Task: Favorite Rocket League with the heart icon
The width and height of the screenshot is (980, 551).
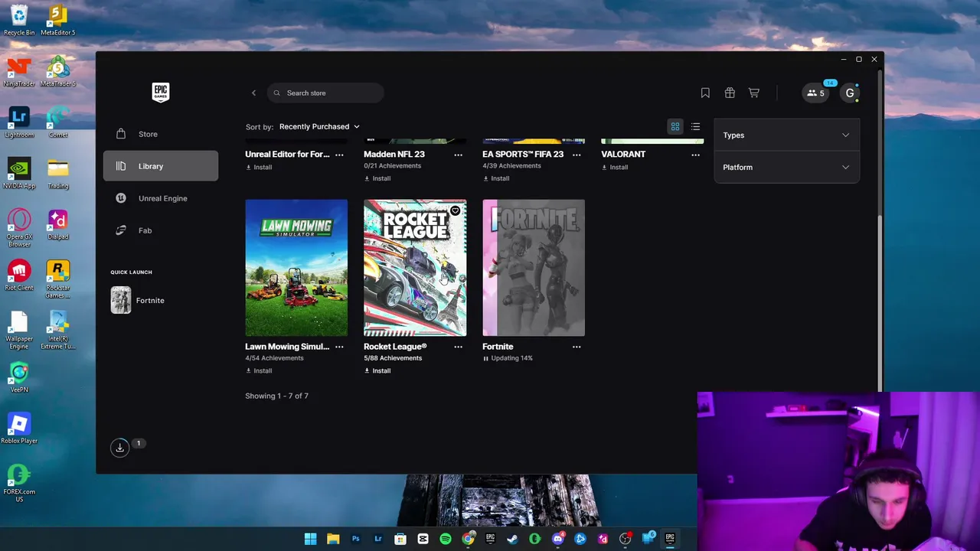Action: pos(455,210)
